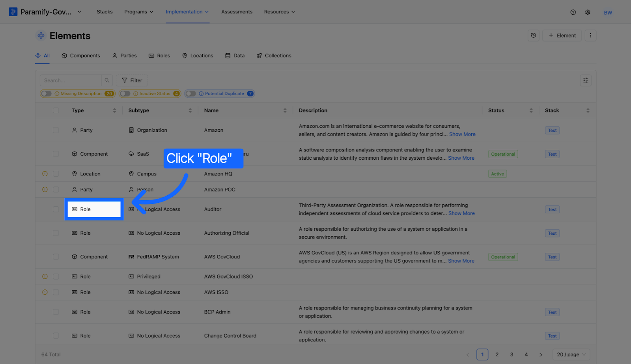Open the help question mark icon
This screenshot has height=364, width=631.
tap(573, 12)
